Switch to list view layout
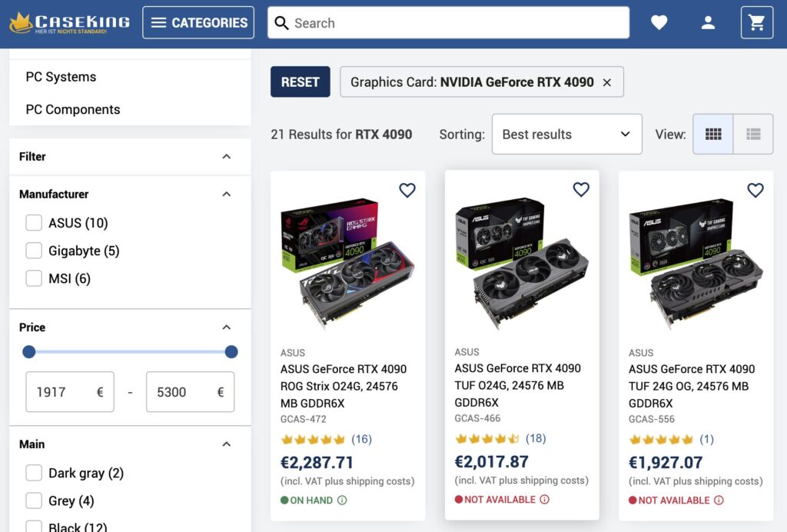The width and height of the screenshot is (787, 532). [753, 135]
